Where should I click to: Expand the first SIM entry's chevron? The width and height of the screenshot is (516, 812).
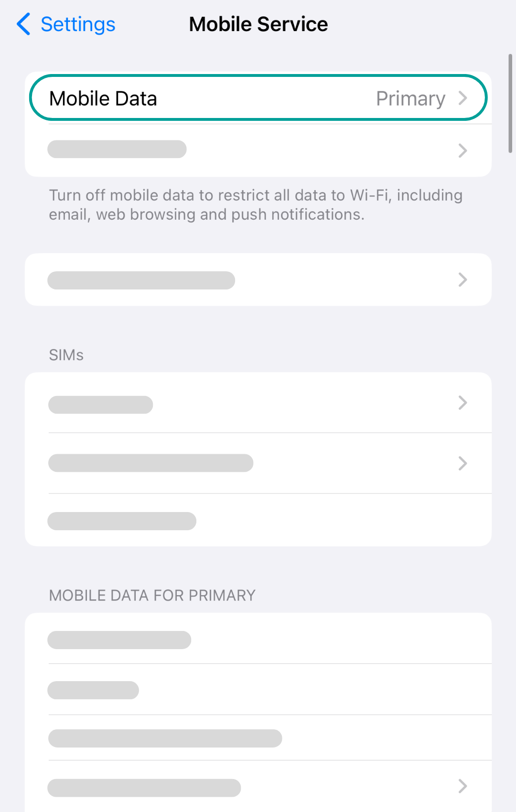click(462, 403)
